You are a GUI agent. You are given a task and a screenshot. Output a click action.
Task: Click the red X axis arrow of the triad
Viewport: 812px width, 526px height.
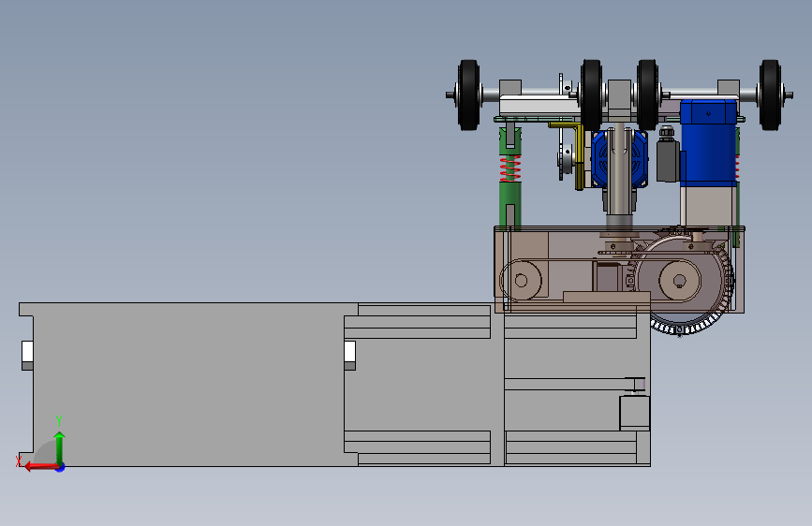pos(40,466)
